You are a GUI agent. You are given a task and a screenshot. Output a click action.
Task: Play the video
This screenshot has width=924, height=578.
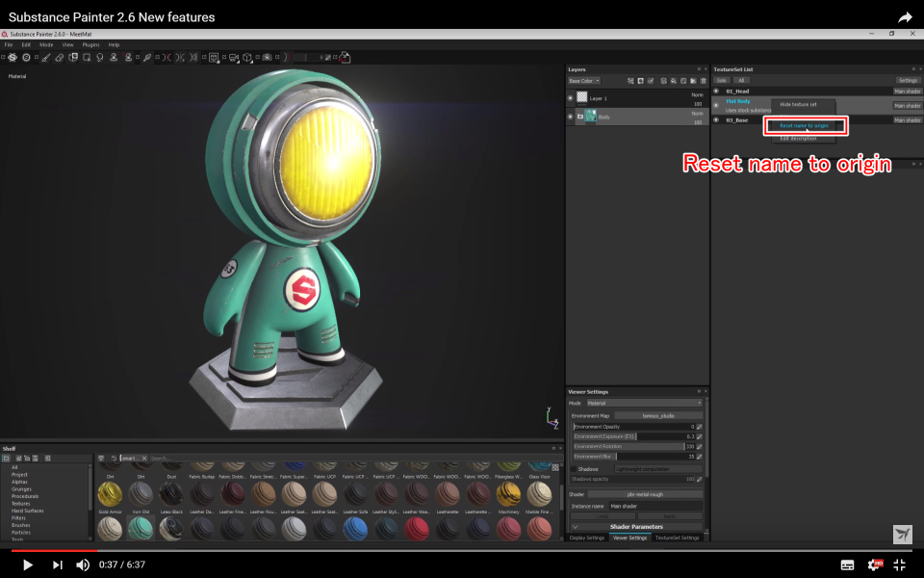click(x=27, y=565)
